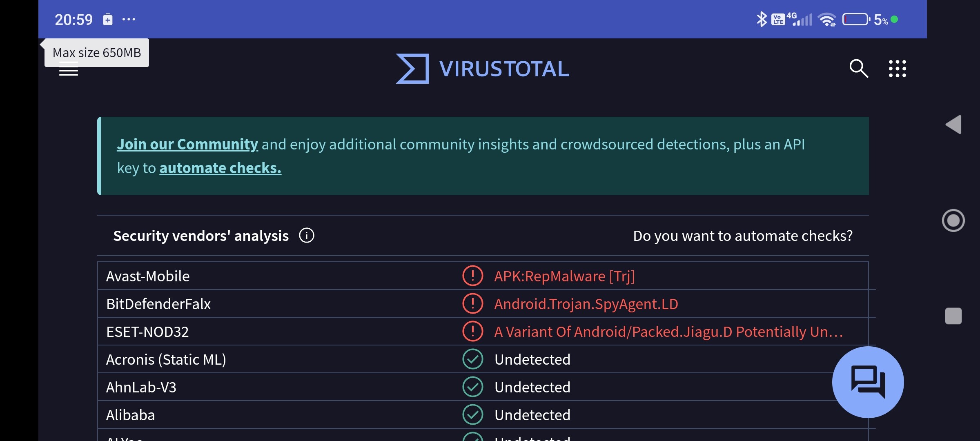This screenshot has width=980, height=441.
Task: Tap the 20:59 clock in status bar
Action: coord(74,19)
